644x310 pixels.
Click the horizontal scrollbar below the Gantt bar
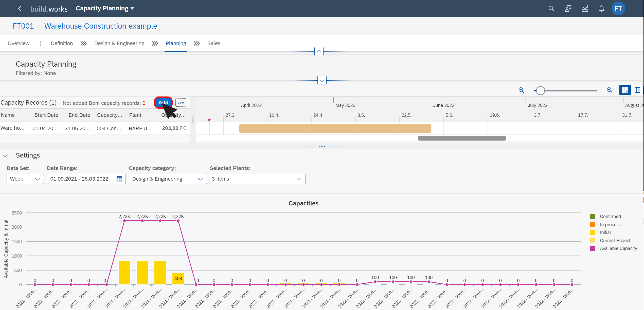click(462, 138)
